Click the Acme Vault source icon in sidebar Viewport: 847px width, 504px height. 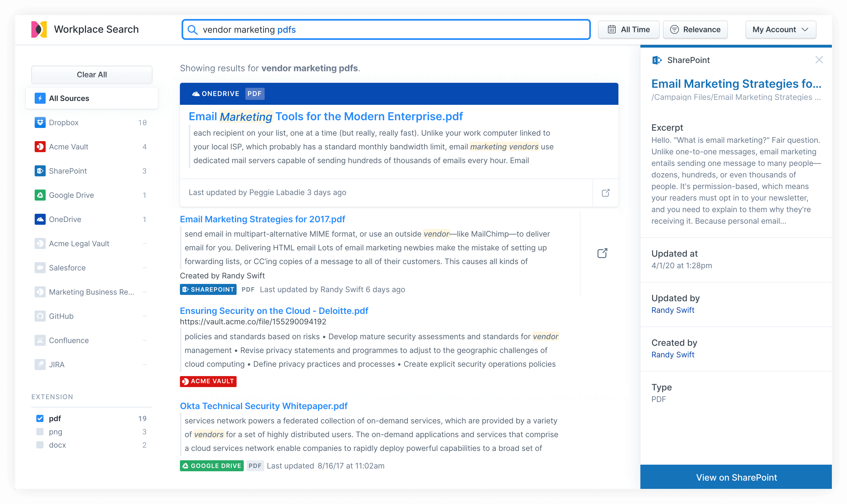point(39,146)
